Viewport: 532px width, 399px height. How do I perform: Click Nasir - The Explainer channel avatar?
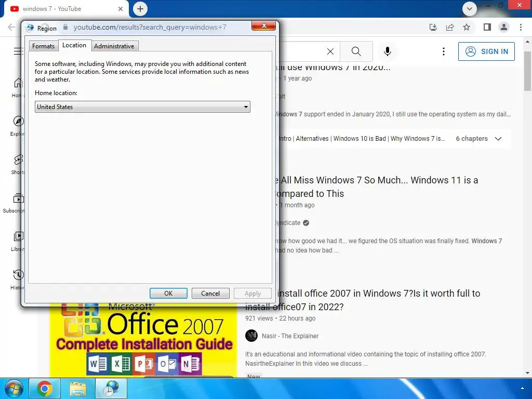click(x=251, y=336)
